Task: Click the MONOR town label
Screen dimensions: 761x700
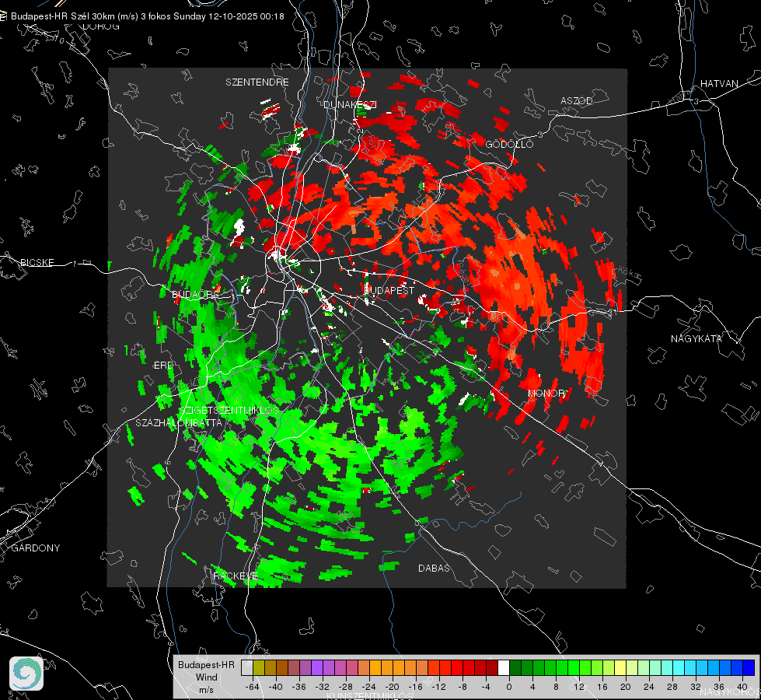Action: [x=546, y=393]
